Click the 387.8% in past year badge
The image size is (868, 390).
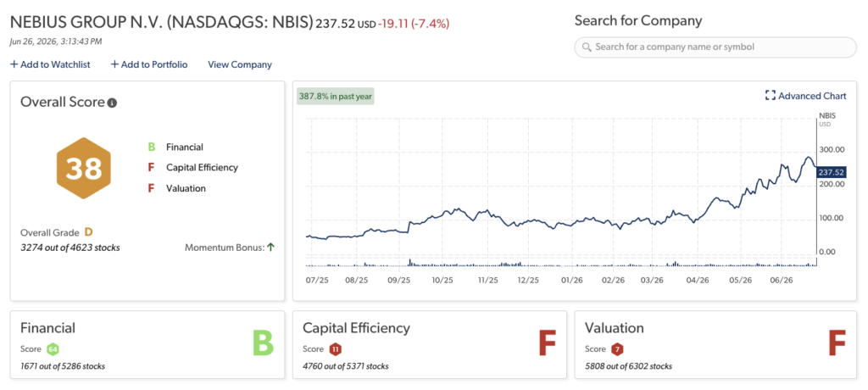[336, 97]
